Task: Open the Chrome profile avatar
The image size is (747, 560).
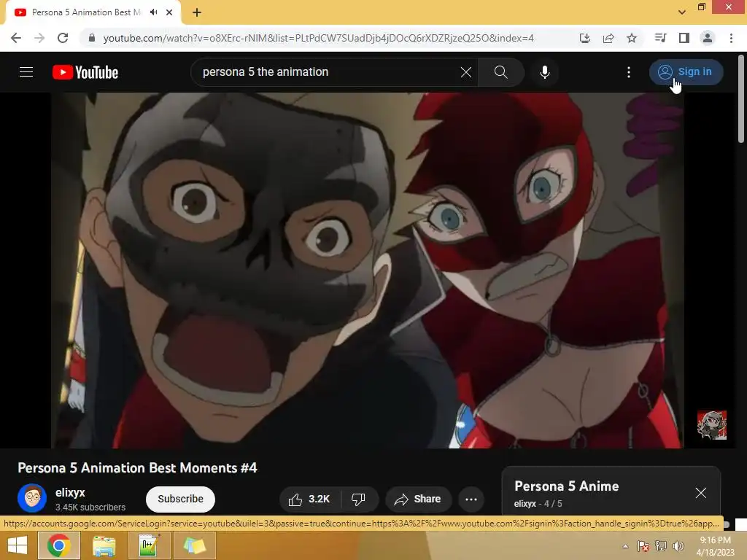Action: pos(708,38)
